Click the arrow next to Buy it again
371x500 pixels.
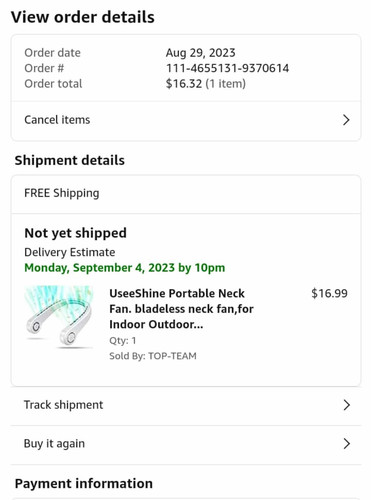point(347,444)
